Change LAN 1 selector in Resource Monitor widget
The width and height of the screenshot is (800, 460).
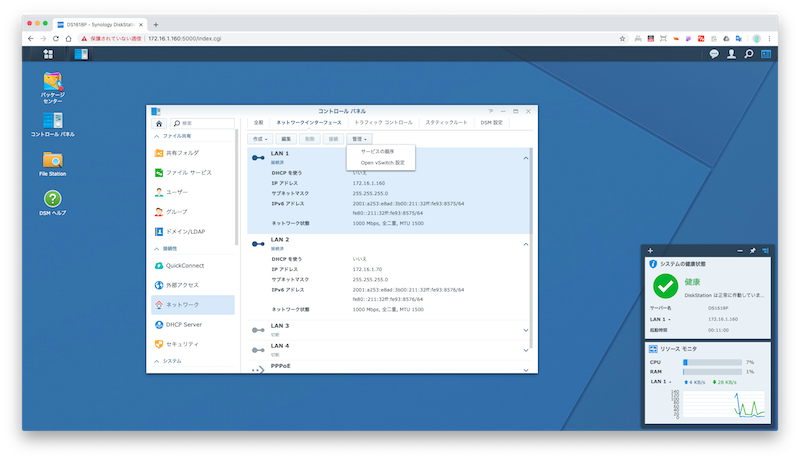click(660, 381)
